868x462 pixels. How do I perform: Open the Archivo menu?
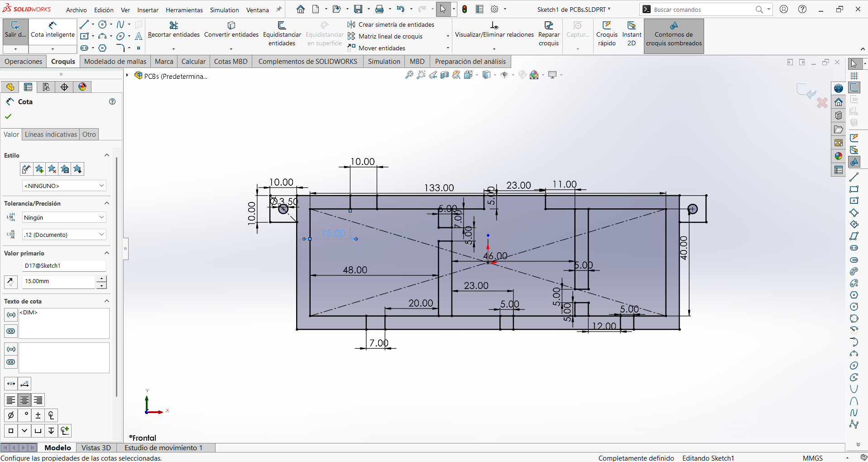(x=77, y=10)
